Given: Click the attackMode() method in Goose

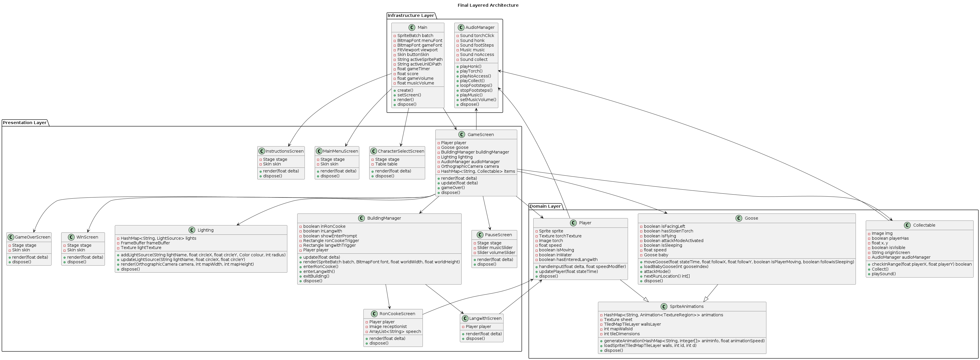Looking at the screenshot, I should coord(657,271).
